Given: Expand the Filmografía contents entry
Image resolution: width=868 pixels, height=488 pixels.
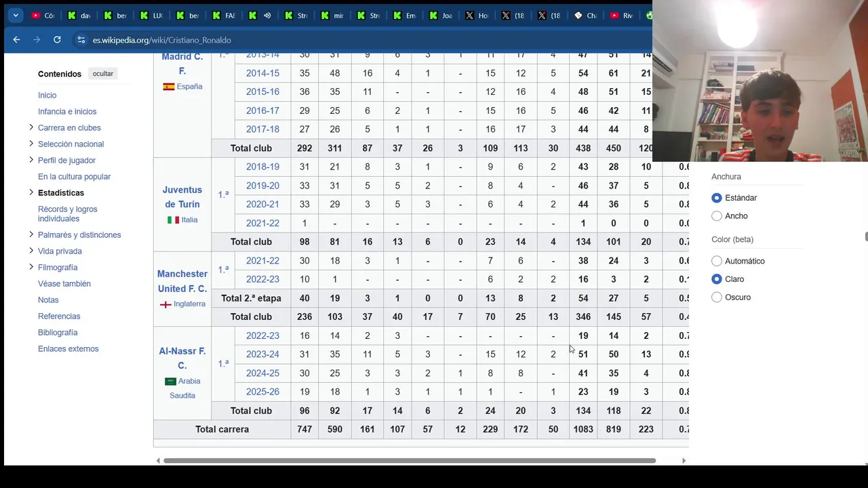Looking at the screenshot, I should pos(31,267).
